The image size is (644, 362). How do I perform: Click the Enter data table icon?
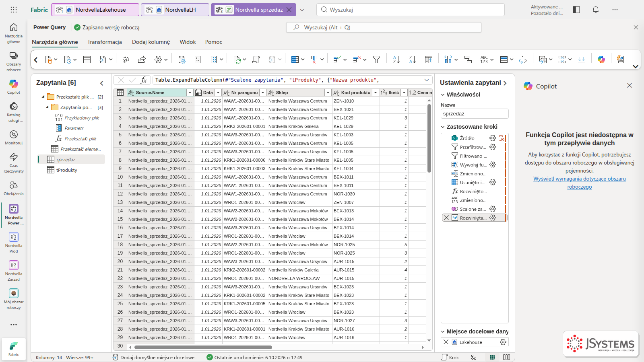pyautogui.click(x=87, y=60)
